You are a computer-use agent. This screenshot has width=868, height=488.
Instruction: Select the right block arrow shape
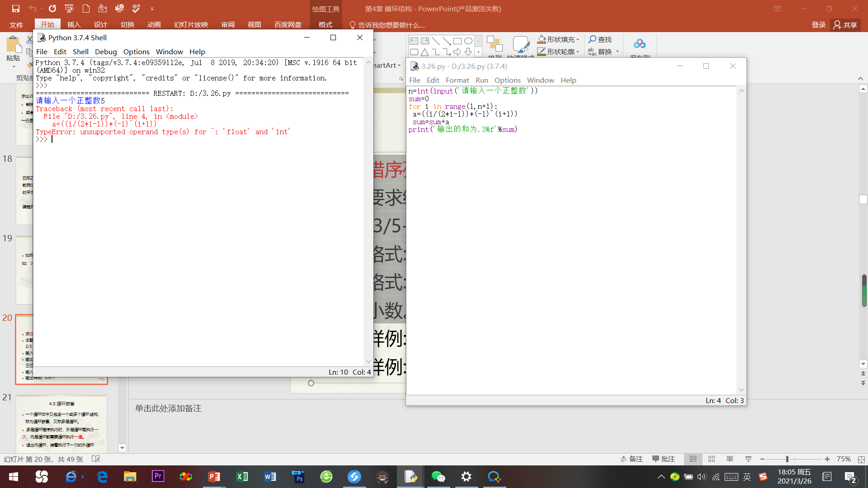[458, 52]
